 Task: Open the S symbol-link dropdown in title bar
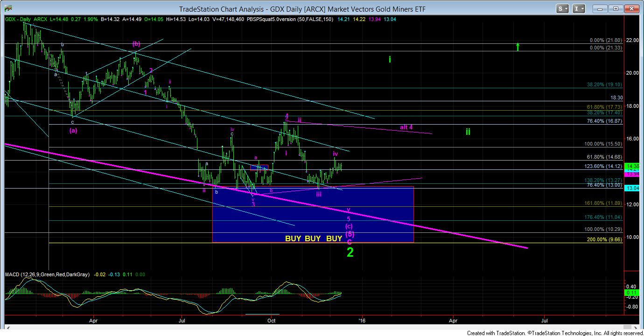pyautogui.click(x=563, y=8)
